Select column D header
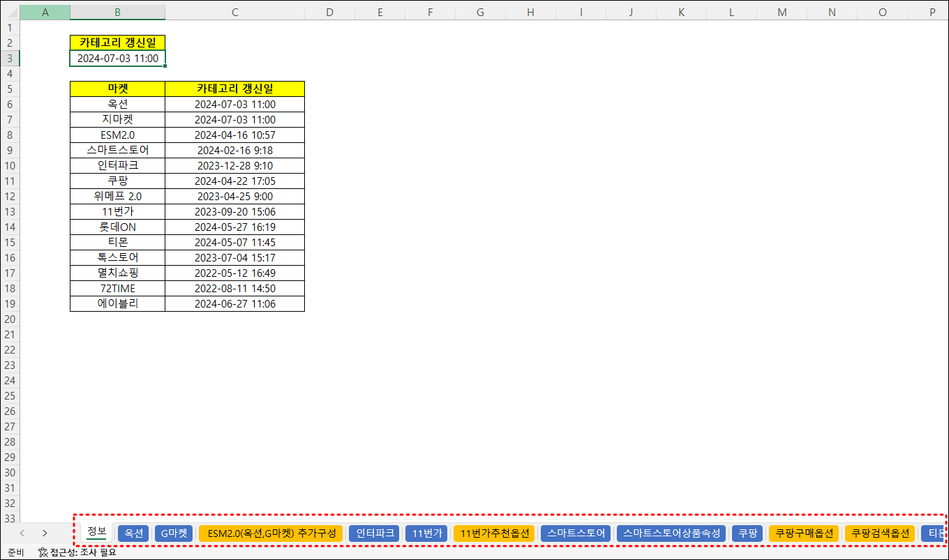This screenshot has width=949, height=560. click(x=329, y=13)
